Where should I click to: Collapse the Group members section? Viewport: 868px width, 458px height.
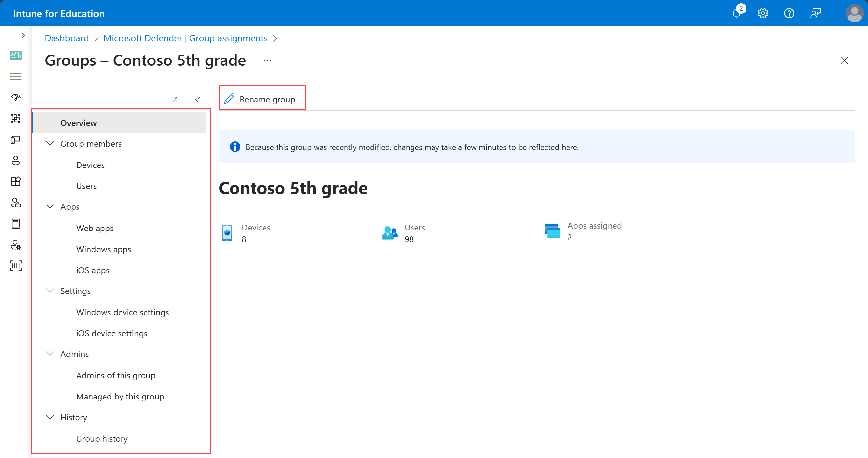click(x=50, y=144)
